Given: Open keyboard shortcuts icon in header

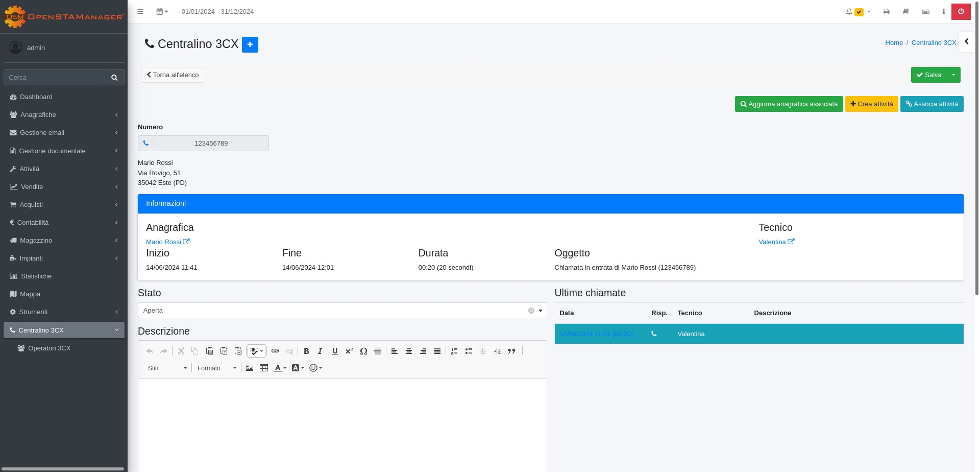Looking at the screenshot, I should coord(925,12).
